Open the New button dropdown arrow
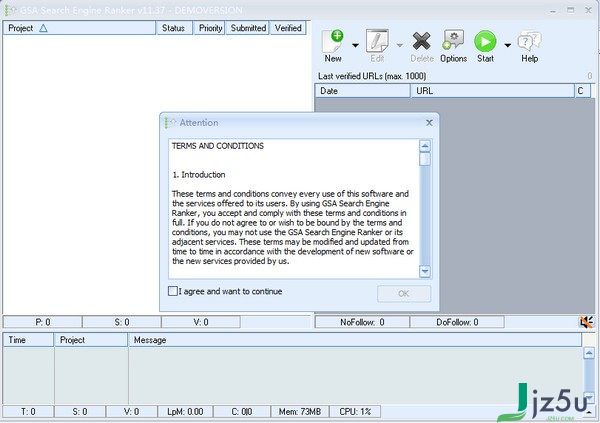The height and width of the screenshot is (423, 600). click(355, 46)
